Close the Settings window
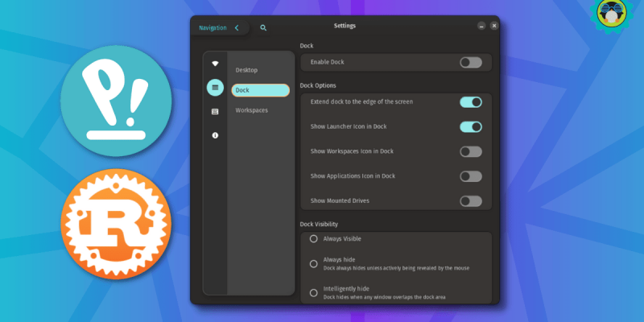Viewport: 644px width, 322px height. [x=494, y=26]
